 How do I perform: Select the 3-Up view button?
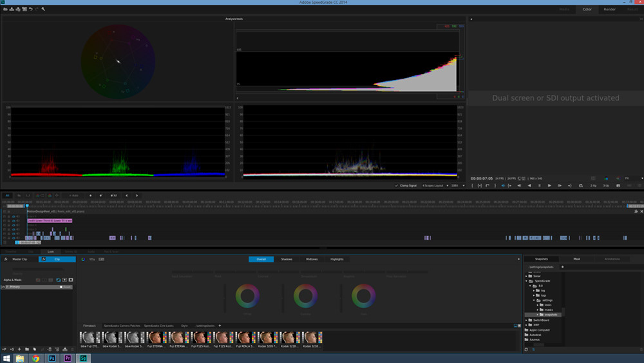pyautogui.click(x=606, y=186)
